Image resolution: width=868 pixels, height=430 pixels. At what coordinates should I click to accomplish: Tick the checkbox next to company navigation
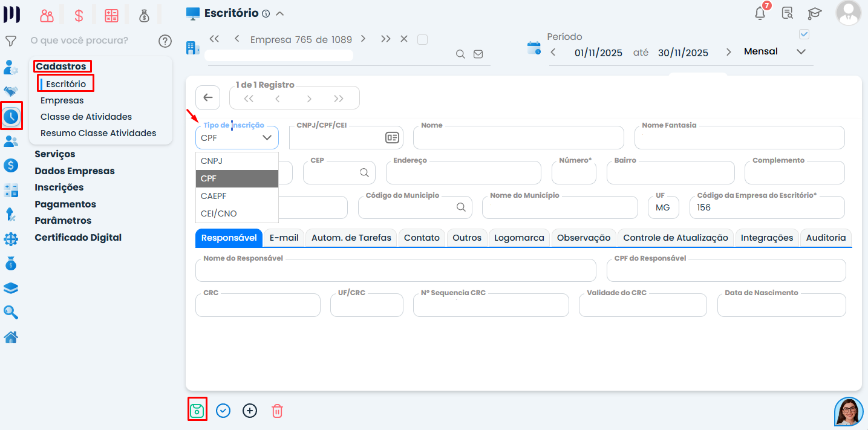tap(423, 39)
